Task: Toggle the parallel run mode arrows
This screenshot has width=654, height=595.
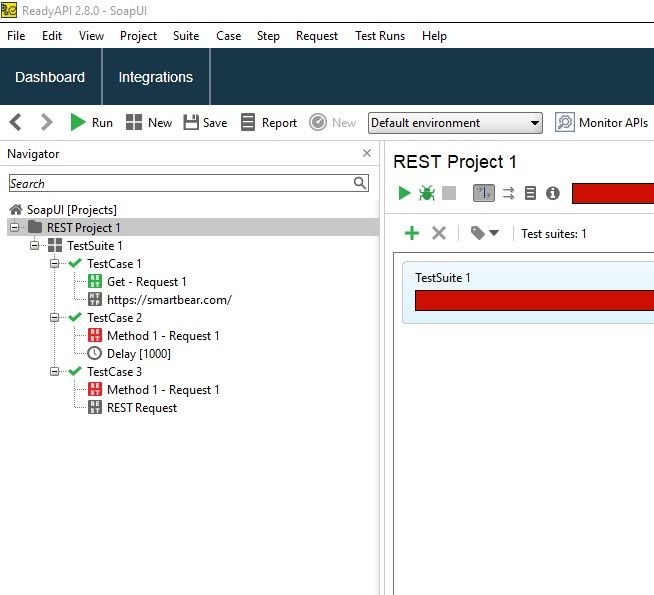Action: [509, 193]
